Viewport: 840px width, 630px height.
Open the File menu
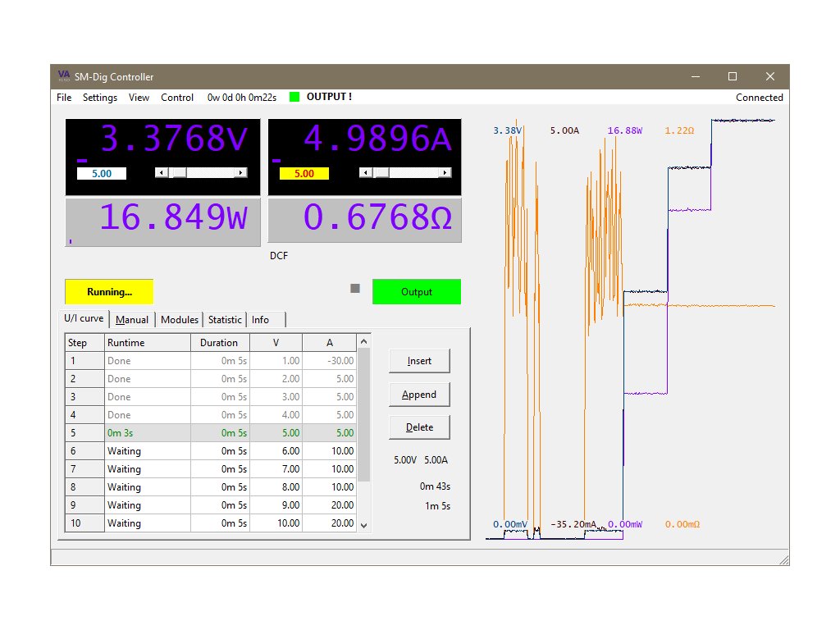[64, 98]
